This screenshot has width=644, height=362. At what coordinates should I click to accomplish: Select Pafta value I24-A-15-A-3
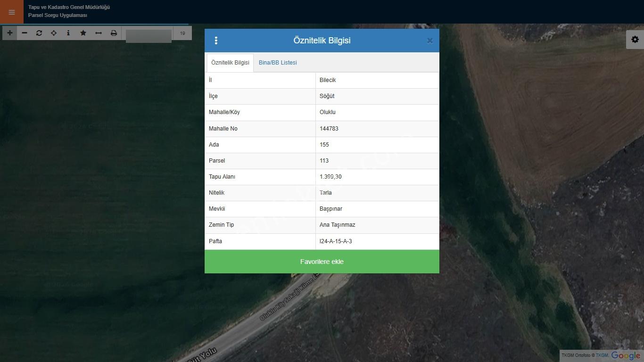pos(336,241)
